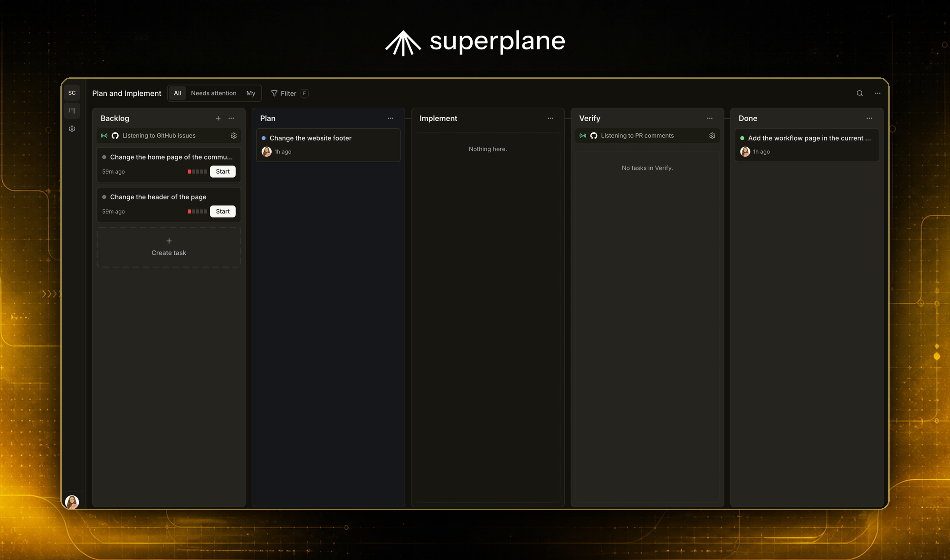Viewport: 950px width, 560px height.
Task: Open the Backlog column options menu
Action: (x=231, y=118)
